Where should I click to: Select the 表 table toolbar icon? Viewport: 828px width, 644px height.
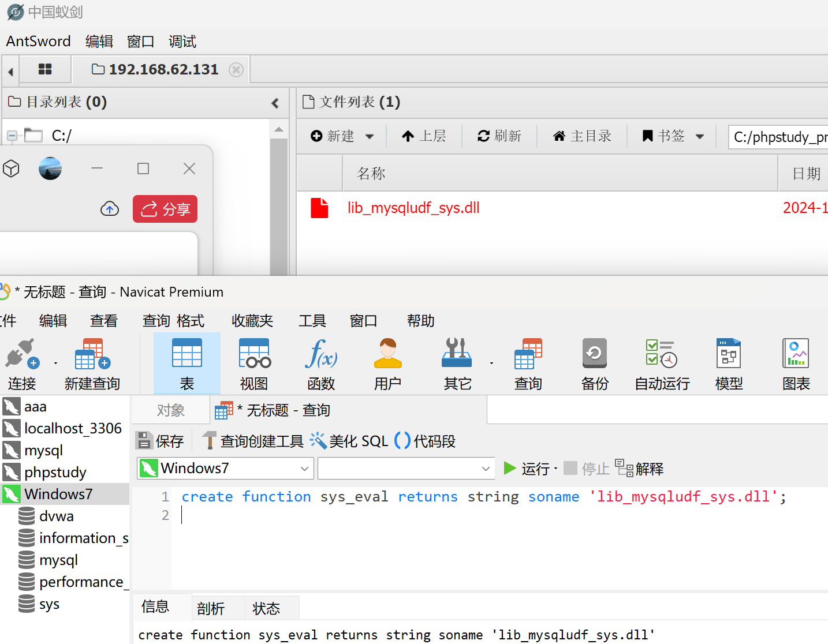click(187, 365)
